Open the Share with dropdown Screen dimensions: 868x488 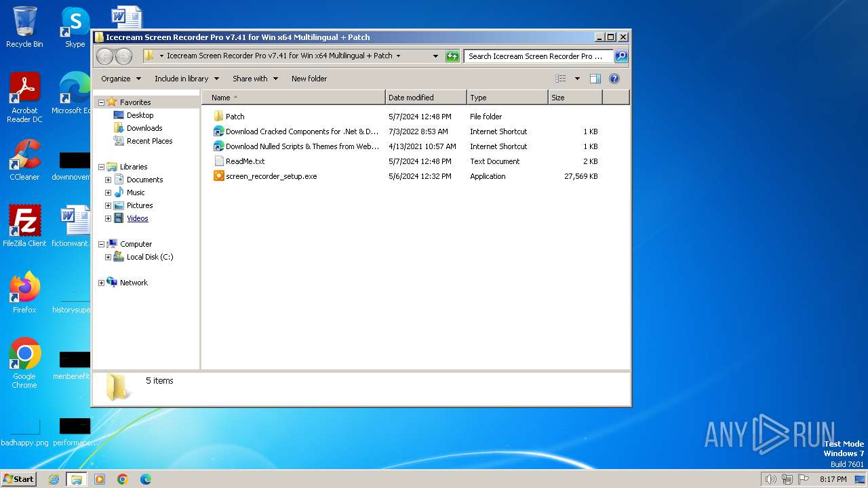[255, 79]
